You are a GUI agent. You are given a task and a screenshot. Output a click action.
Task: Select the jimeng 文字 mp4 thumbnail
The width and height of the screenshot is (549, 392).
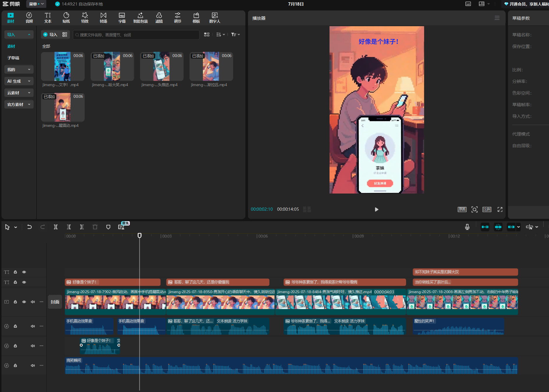pyautogui.click(x=63, y=66)
